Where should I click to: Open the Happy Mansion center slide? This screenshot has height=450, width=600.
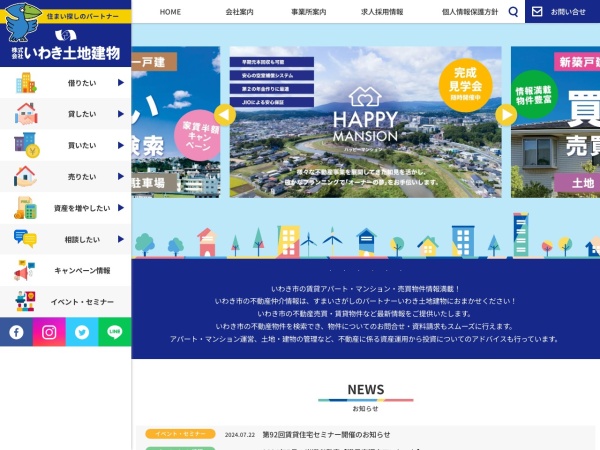(x=365, y=122)
